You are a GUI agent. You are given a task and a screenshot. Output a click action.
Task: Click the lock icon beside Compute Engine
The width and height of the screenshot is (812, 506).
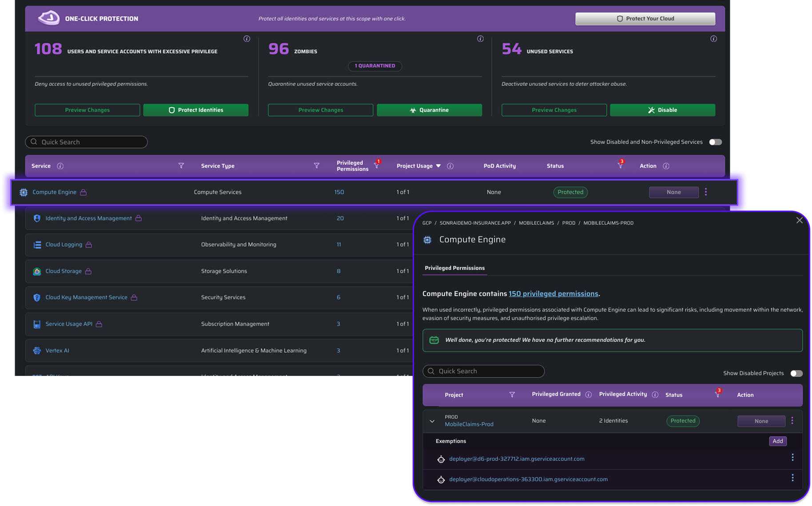click(x=83, y=192)
